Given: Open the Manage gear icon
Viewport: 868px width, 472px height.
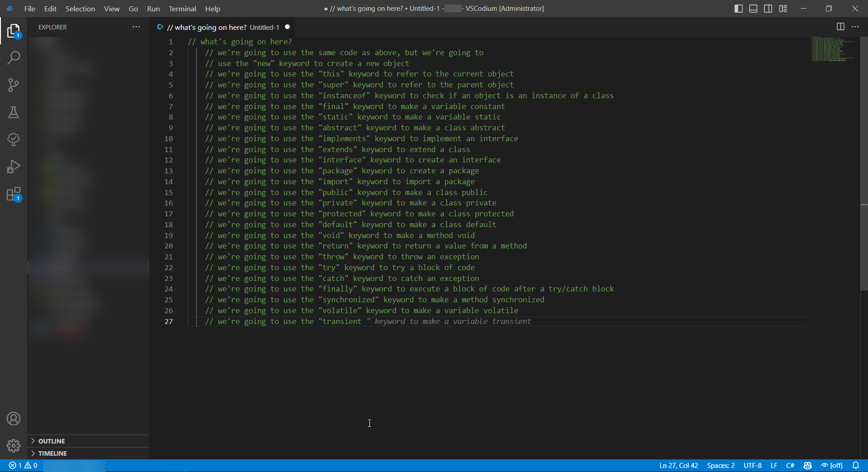Looking at the screenshot, I should click(14, 446).
